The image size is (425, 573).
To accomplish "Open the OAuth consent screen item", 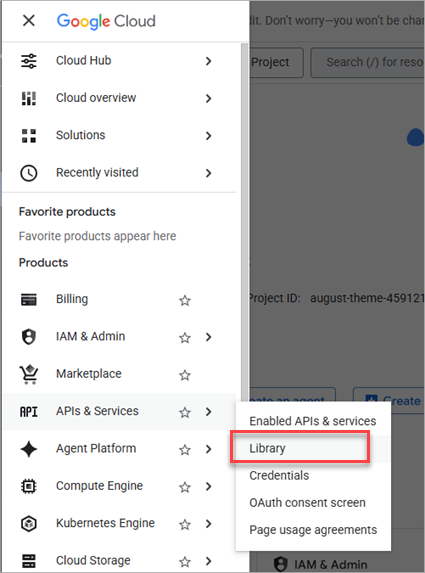I will tap(313, 502).
